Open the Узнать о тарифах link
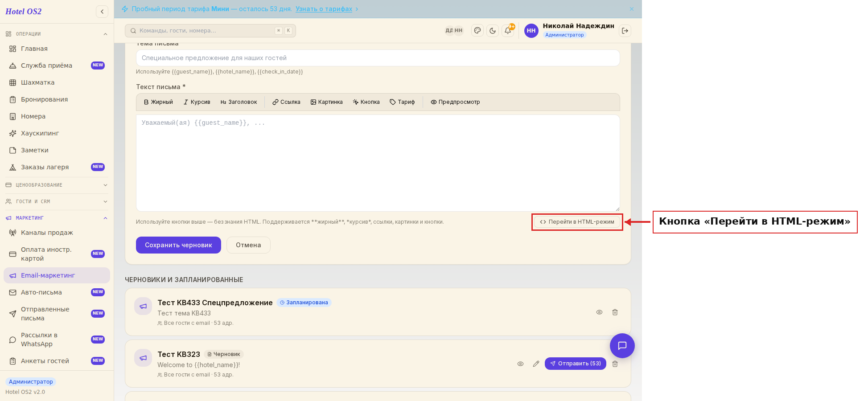 pos(324,9)
